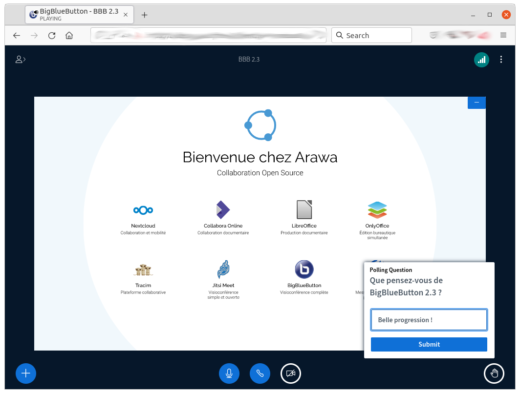The height and width of the screenshot is (394, 520).
Task: Click the browser address bar
Action: coord(208,35)
